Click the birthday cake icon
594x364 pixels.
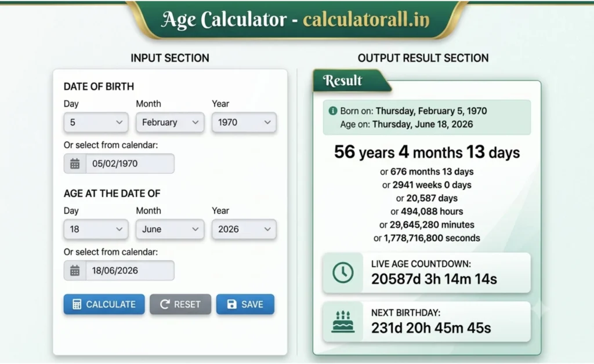pyautogui.click(x=343, y=322)
